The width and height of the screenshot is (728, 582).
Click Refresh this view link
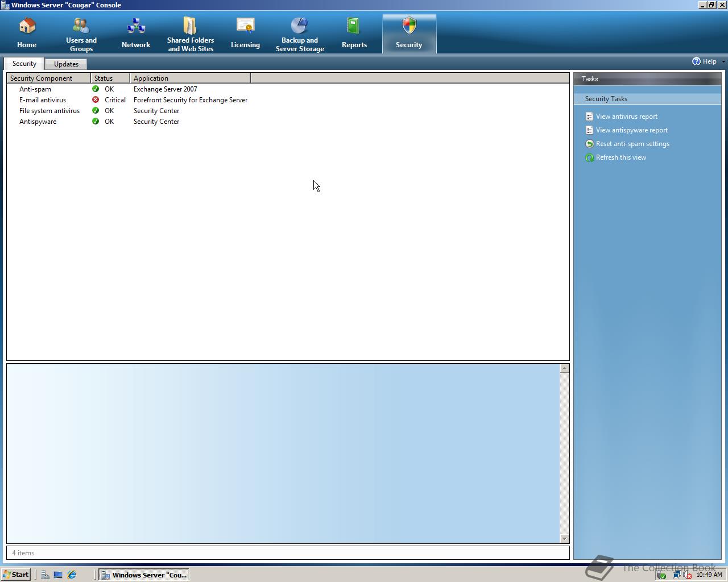[621, 157]
